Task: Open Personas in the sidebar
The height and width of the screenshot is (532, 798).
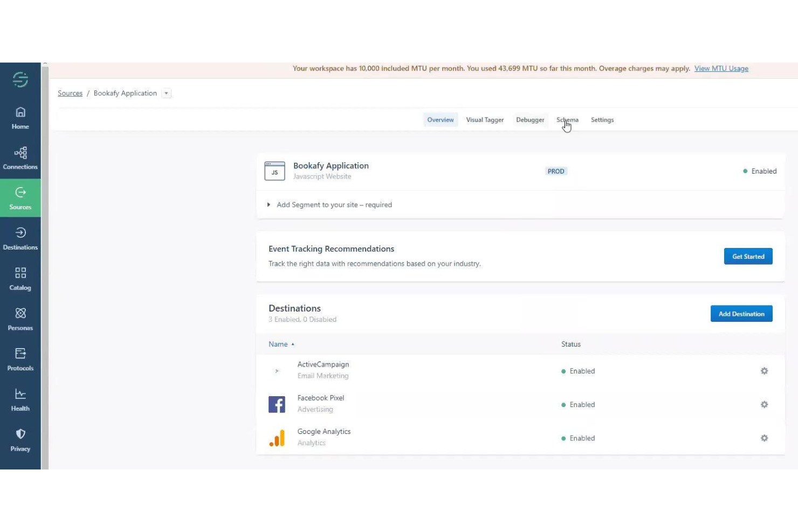Action: coord(20,319)
